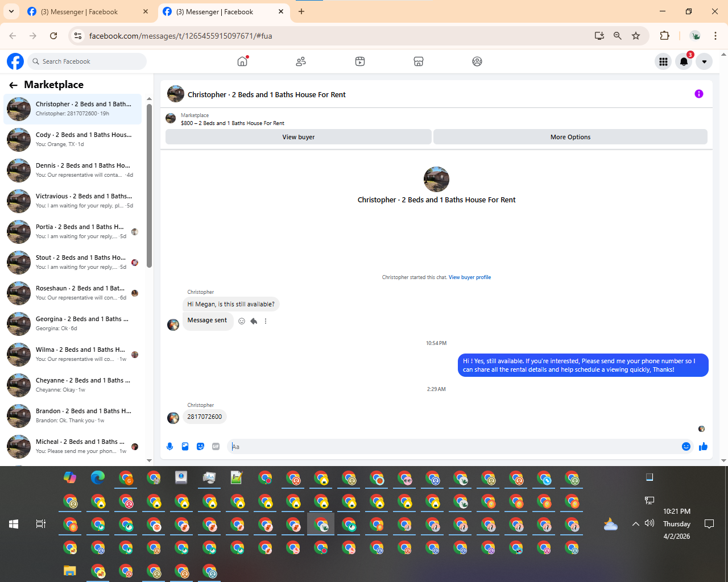React to the Message sent bubble
Image resolution: width=728 pixels, height=582 pixels.
(x=242, y=321)
